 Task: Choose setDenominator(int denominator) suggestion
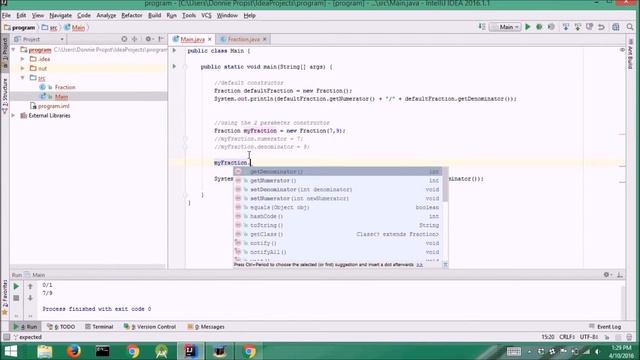[337, 189]
